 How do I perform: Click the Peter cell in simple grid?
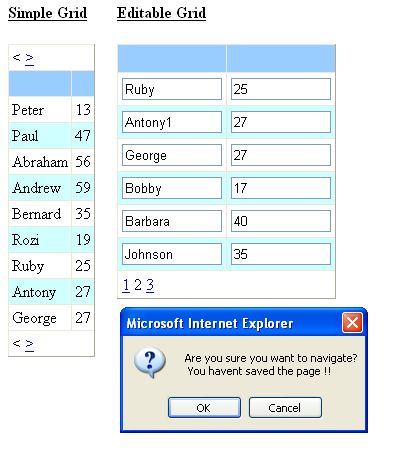(x=40, y=110)
